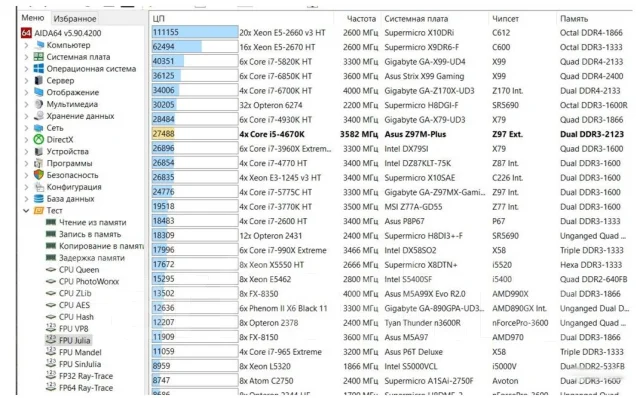The width and height of the screenshot is (640, 398).
Task: Click the 62494 score bar
Action: [195, 47]
